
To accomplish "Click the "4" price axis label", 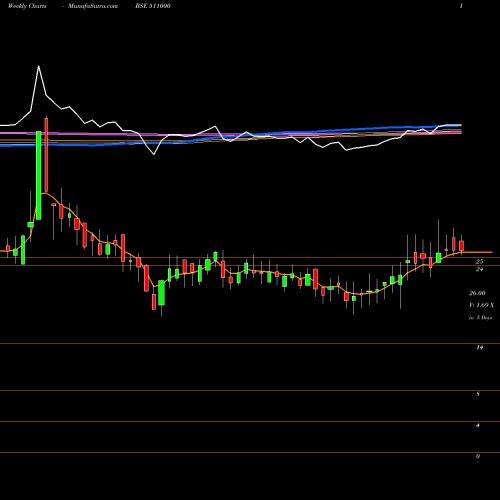I will 478,425.
